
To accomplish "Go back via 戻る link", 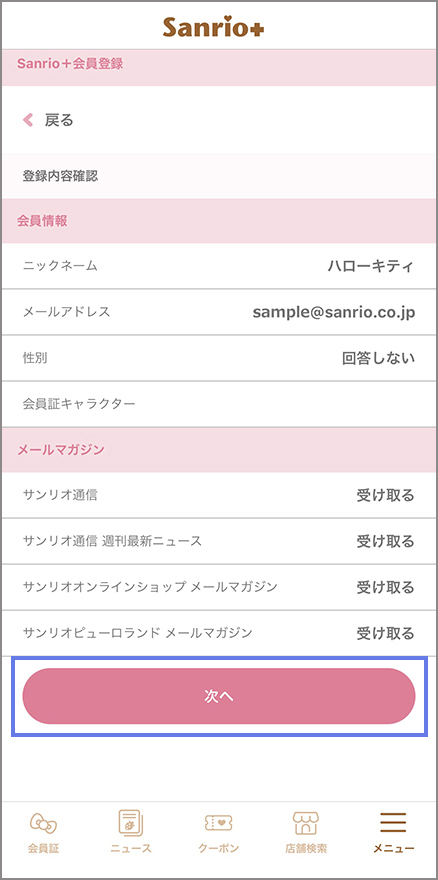I will pos(59,120).
